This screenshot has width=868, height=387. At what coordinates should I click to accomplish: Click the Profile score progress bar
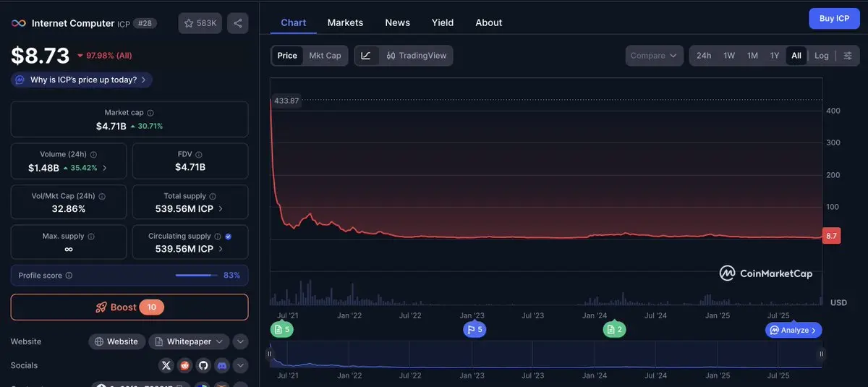(x=197, y=276)
